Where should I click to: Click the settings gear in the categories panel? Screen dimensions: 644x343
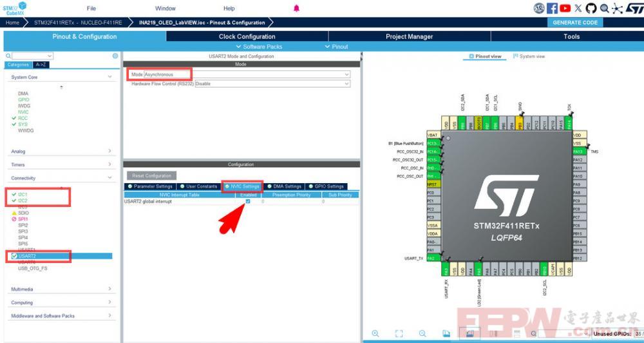[115, 56]
